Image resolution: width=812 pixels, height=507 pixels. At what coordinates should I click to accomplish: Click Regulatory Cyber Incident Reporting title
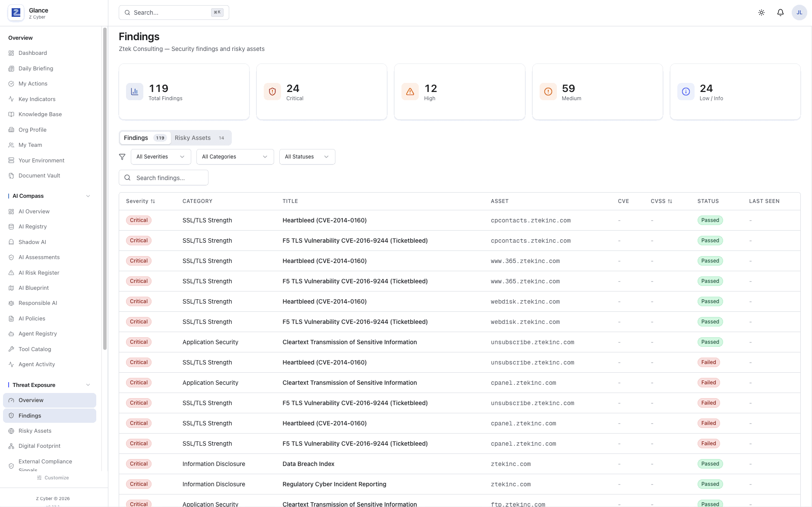(335, 485)
